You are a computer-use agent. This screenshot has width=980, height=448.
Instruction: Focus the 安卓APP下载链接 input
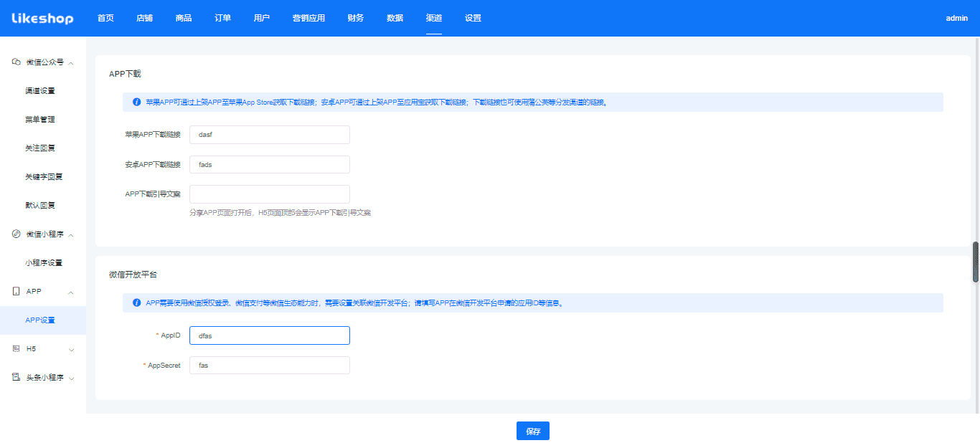[x=270, y=164]
